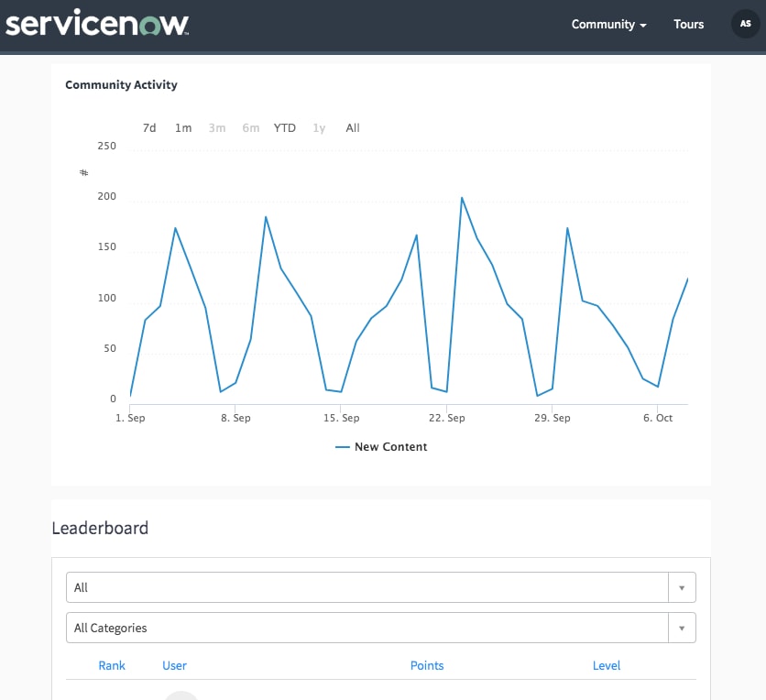Click the 8. Sep axis label

(x=235, y=418)
